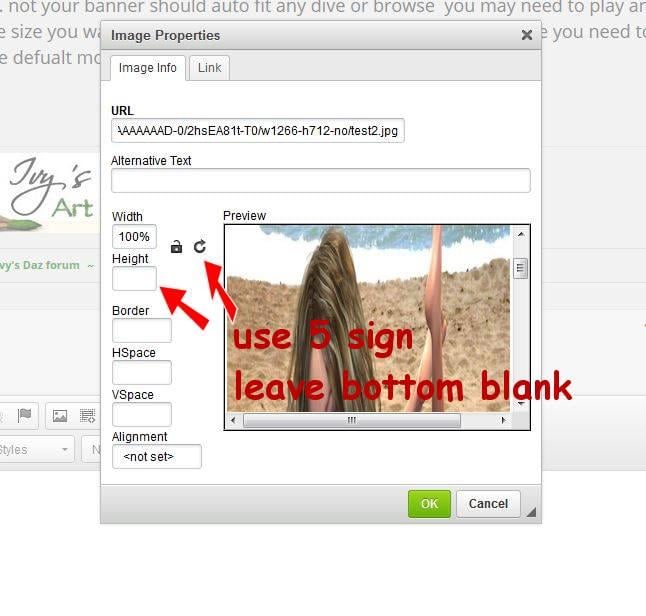Click preview scrollbar down arrow
646x616 pixels.
pos(521,403)
